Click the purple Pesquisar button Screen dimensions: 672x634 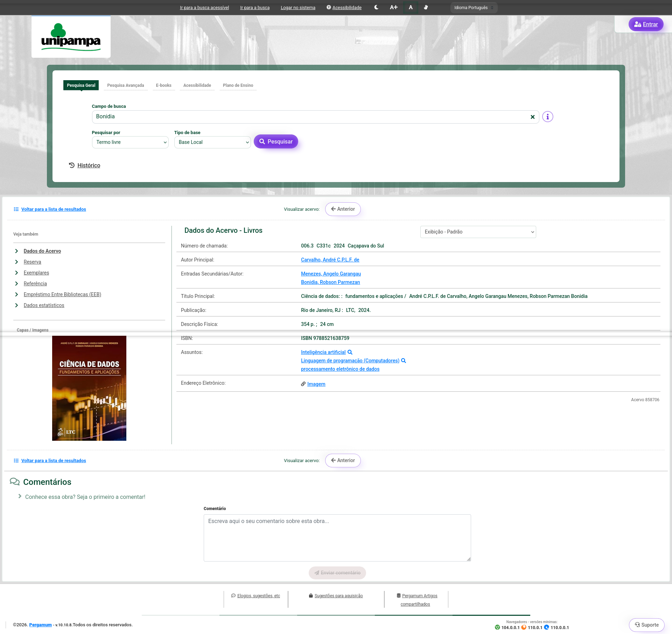276,141
